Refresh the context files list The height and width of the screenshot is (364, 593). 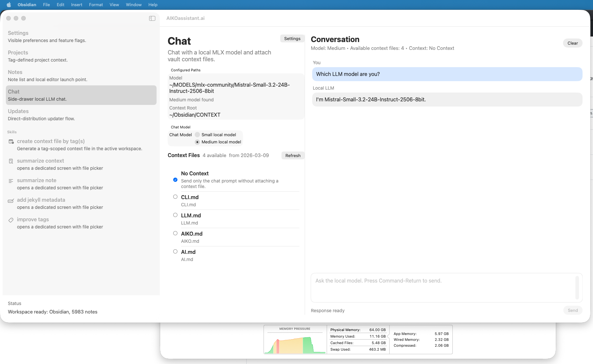click(293, 155)
